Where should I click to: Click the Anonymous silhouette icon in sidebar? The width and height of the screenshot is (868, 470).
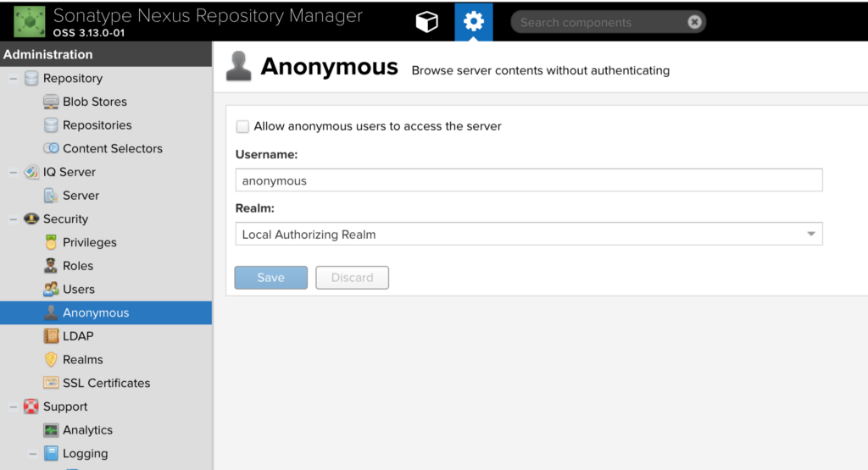point(51,312)
